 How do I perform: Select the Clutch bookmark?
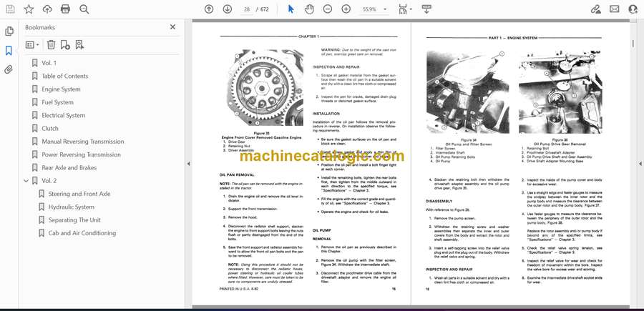50,129
